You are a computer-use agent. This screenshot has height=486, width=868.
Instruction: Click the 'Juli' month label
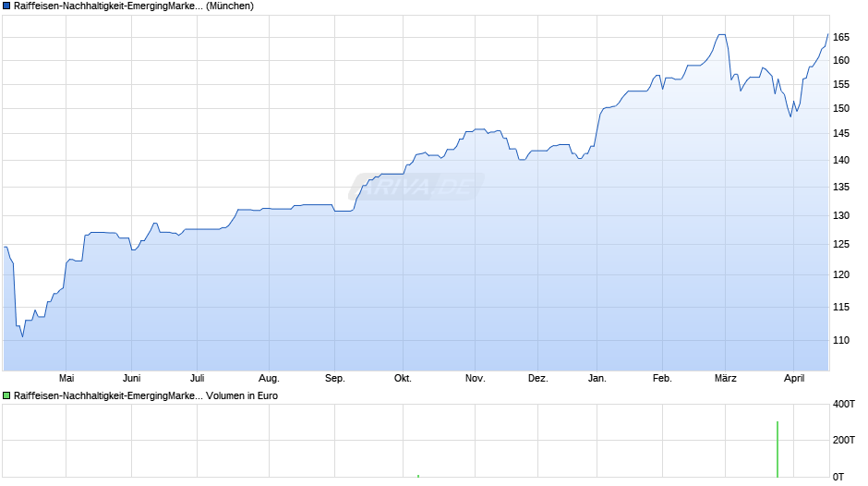tap(197, 378)
